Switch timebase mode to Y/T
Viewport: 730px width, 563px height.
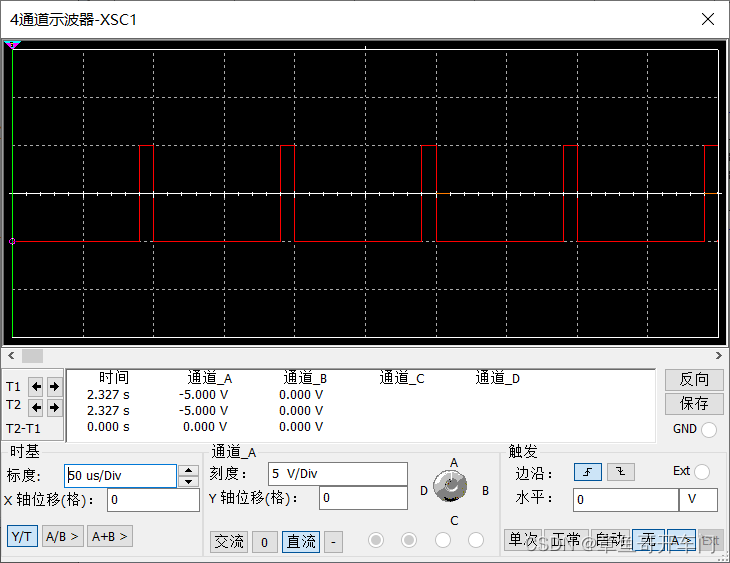[22, 536]
